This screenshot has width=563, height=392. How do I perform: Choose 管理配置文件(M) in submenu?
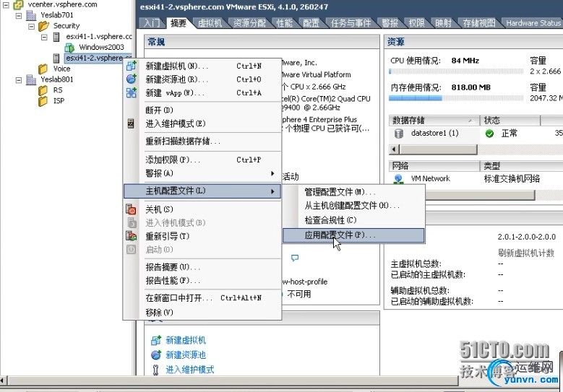353,192
